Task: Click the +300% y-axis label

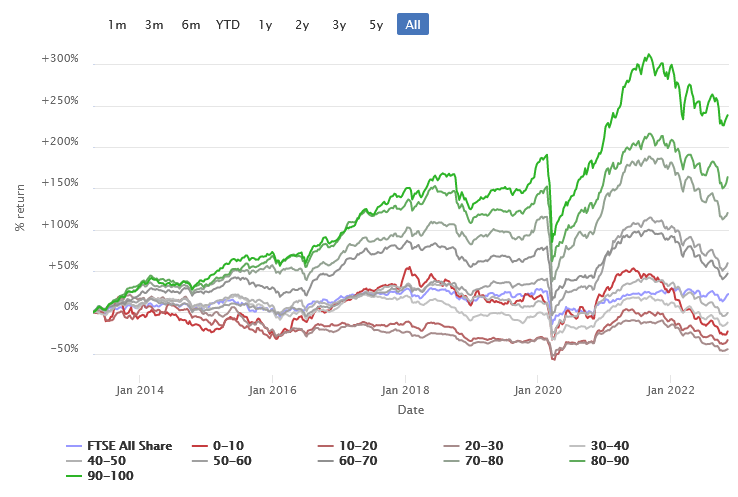Action: click(x=60, y=59)
